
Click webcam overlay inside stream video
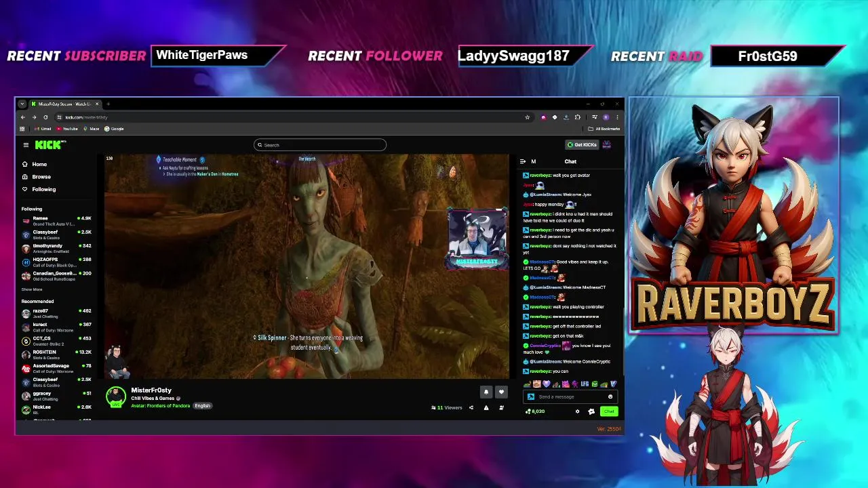pyautogui.click(x=477, y=239)
